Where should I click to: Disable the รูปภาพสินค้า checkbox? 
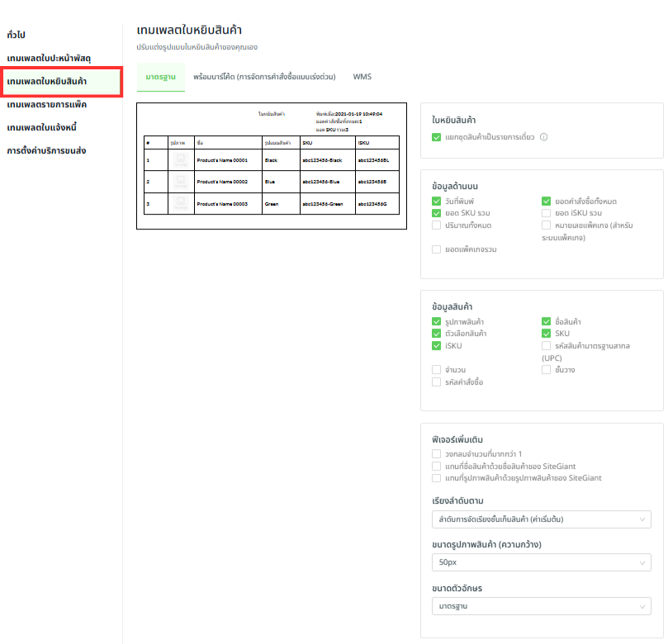coord(436,322)
